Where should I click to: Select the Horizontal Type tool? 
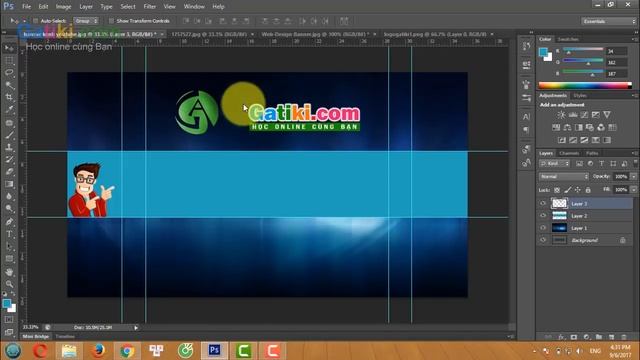tap(9, 234)
